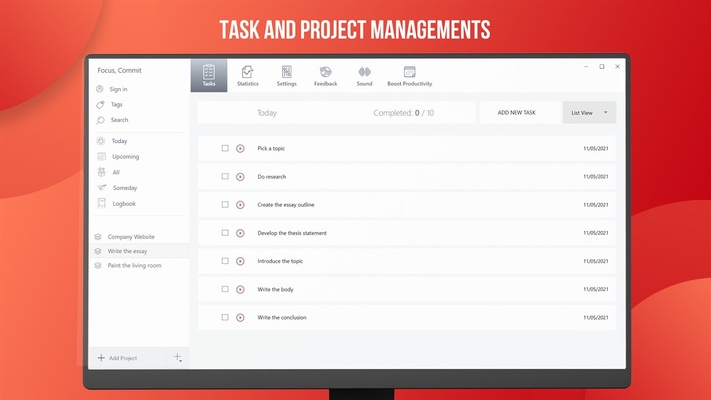The width and height of the screenshot is (711, 400).
Task: Check off Develop the thesis statement
Action: pyautogui.click(x=225, y=233)
